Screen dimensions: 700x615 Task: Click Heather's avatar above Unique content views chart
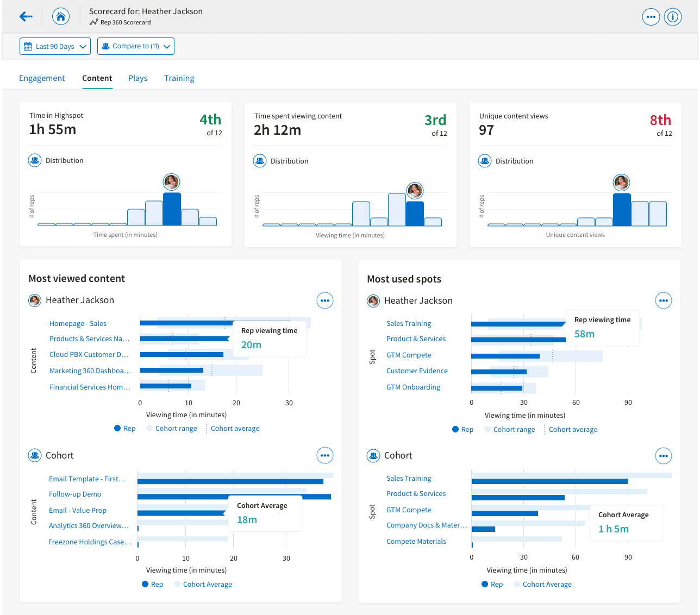621,183
